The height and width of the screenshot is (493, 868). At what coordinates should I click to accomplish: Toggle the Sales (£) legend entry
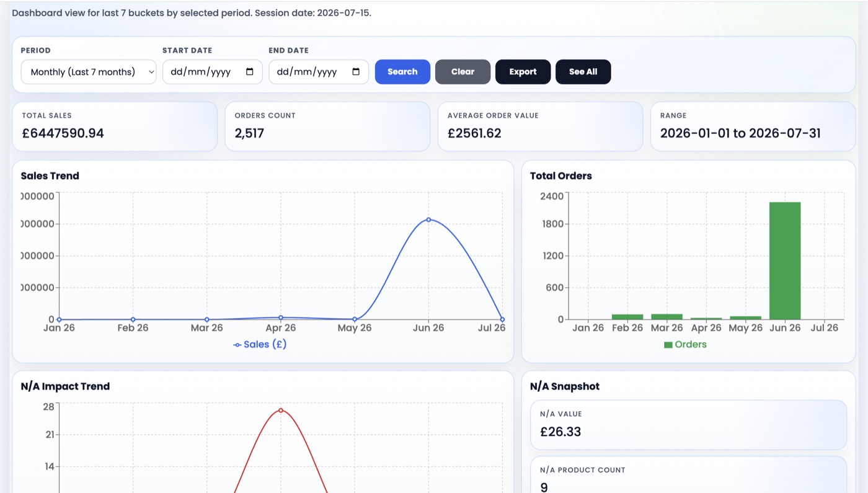click(x=260, y=344)
